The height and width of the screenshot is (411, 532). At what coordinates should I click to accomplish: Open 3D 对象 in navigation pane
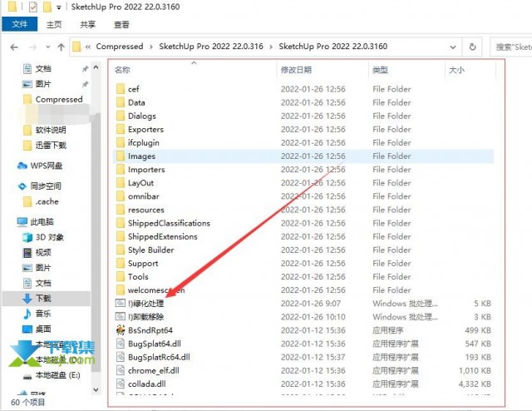click(x=43, y=237)
